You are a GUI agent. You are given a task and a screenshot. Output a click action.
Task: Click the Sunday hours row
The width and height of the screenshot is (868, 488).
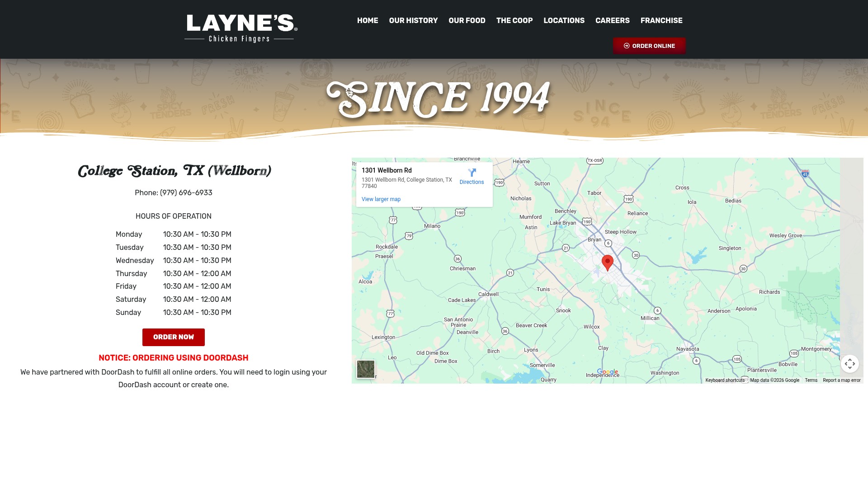174,312
